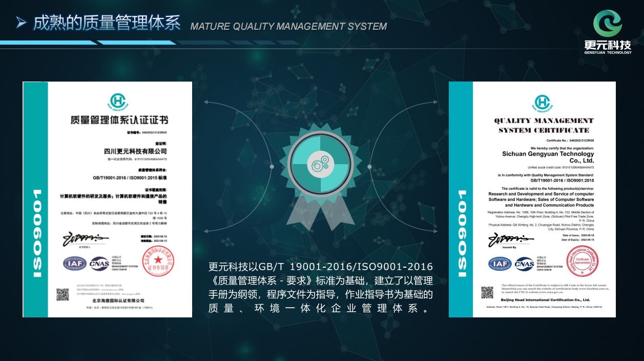The width and height of the screenshot is (644, 361).
Task: Click the green Gengyuan swirl logo
Action: coord(608,23)
